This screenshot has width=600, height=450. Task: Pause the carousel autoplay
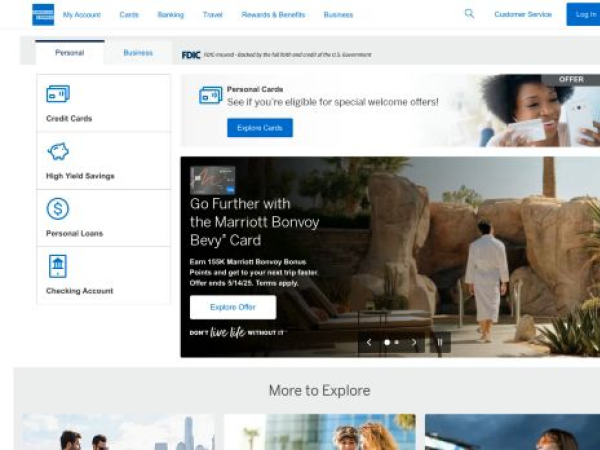440,342
